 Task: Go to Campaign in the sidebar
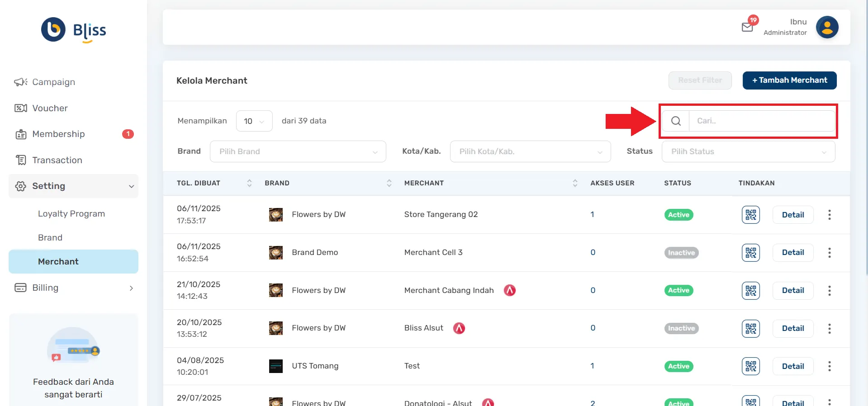click(x=53, y=82)
